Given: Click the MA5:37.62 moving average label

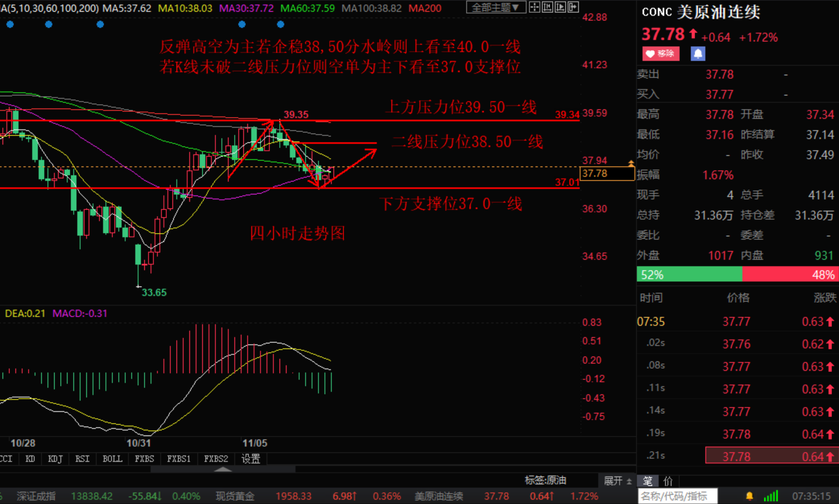Looking at the screenshot, I should coord(127,9).
